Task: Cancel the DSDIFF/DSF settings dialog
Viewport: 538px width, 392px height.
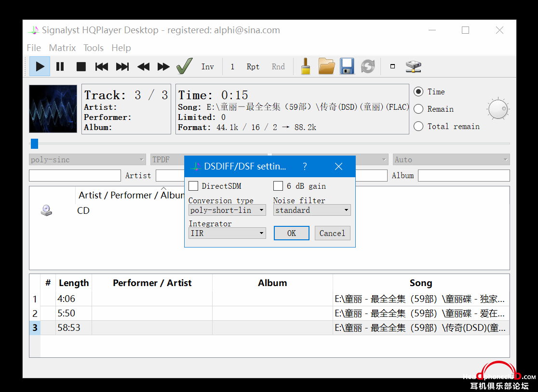Action: click(x=333, y=233)
